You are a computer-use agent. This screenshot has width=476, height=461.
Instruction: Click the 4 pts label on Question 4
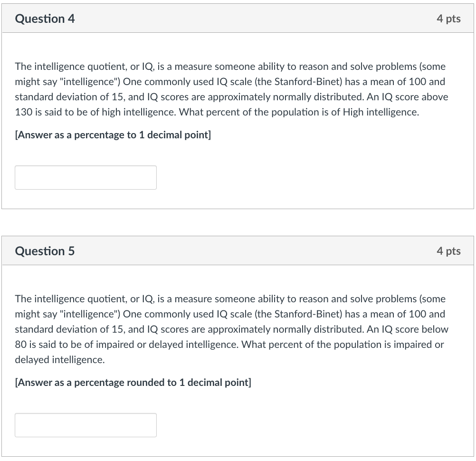(x=449, y=19)
